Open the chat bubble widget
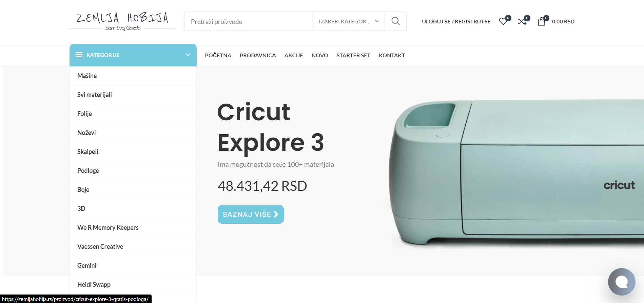The image size is (644, 303). point(622,282)
